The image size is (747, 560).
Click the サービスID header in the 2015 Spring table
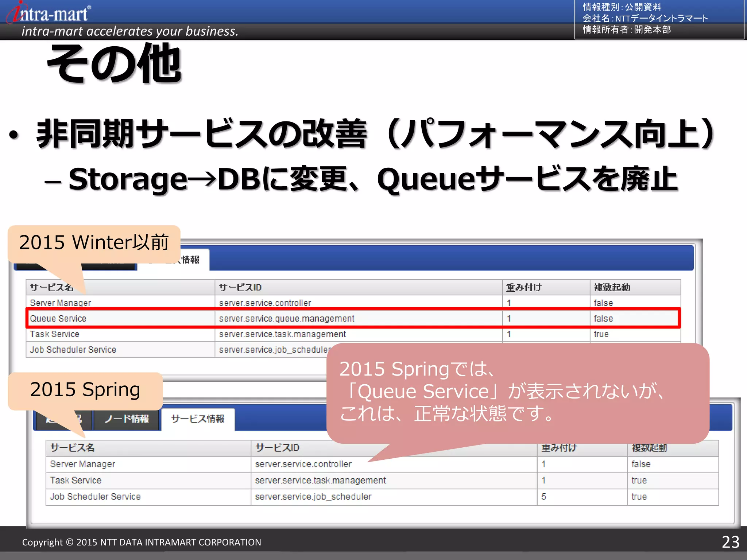(277, 448)
